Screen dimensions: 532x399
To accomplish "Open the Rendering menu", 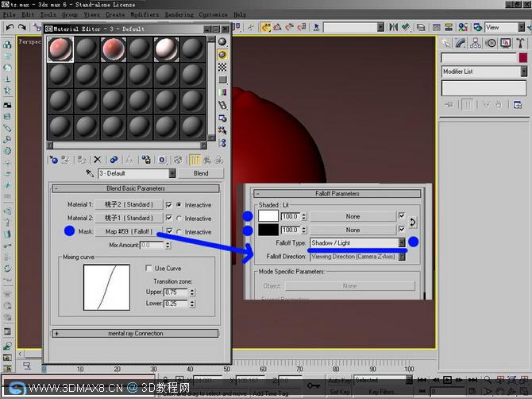I will coord(179,15).
